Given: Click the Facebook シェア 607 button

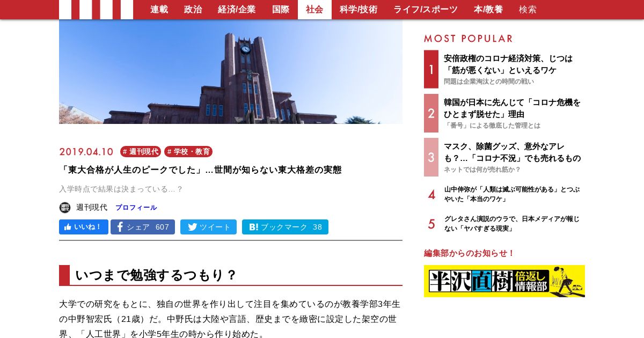Looking at the screenshot, I should click(143, 227).
